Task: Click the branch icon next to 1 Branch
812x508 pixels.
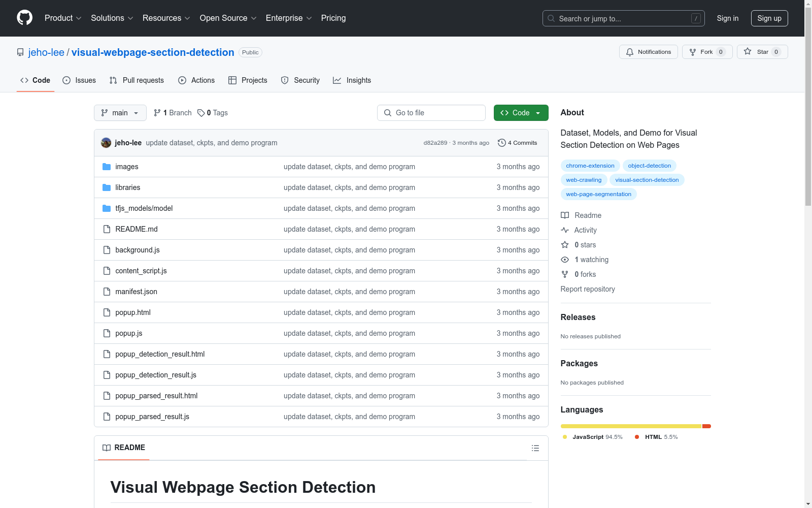Action: 157,113
